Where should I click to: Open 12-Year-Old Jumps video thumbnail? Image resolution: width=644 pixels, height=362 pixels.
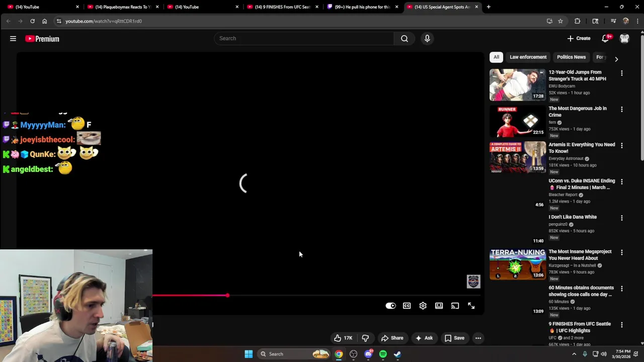click(517, 84)
